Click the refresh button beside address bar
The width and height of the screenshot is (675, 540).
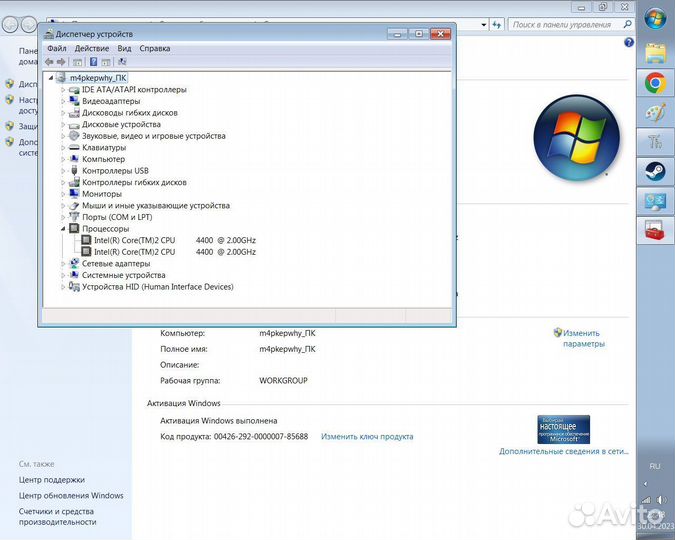point(497,25)
